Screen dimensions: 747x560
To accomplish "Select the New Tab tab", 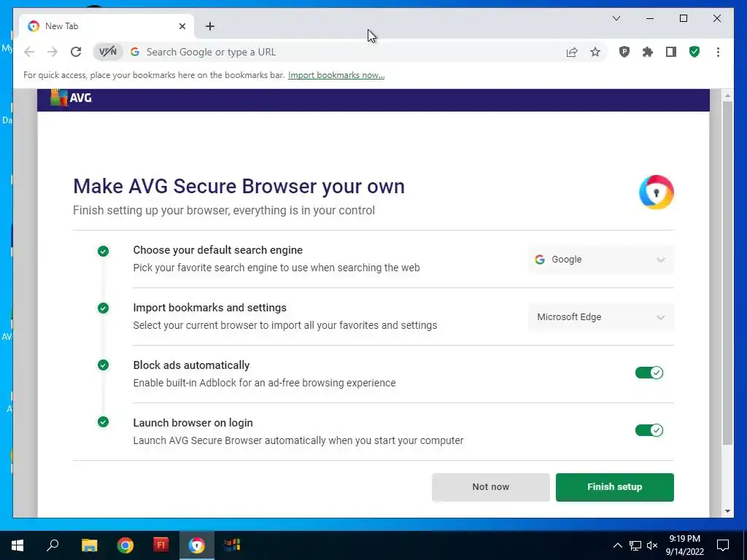I will point(102,26).
